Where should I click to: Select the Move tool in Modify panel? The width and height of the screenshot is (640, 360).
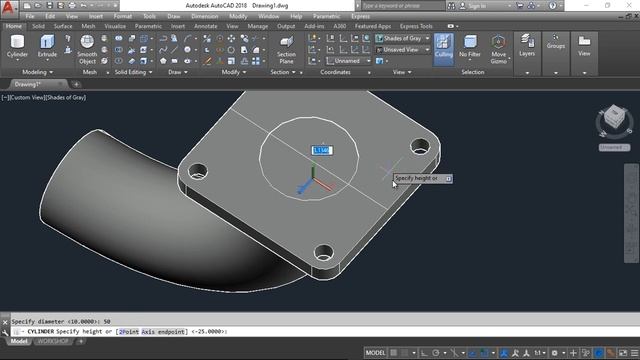point(231,39)
